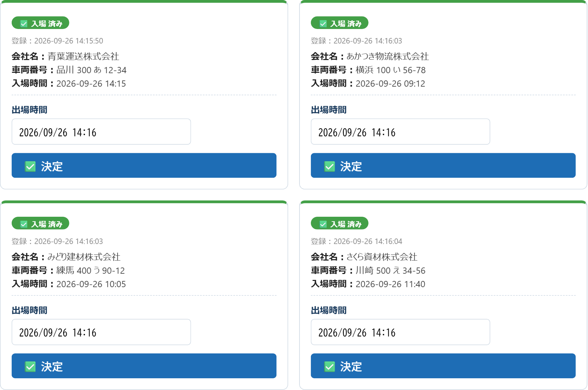The image size is (588, 390).
Task: Click 入場 済み badge on 青葉運送株式会社 card
Action: 40,23
